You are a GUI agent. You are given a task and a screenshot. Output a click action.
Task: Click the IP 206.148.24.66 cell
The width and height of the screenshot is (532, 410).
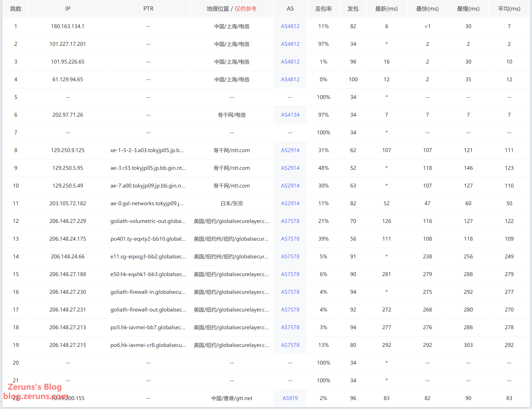coord(68,257)
